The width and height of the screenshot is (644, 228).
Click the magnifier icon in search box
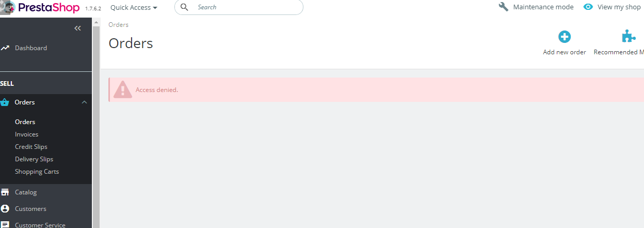coord(185,7)
